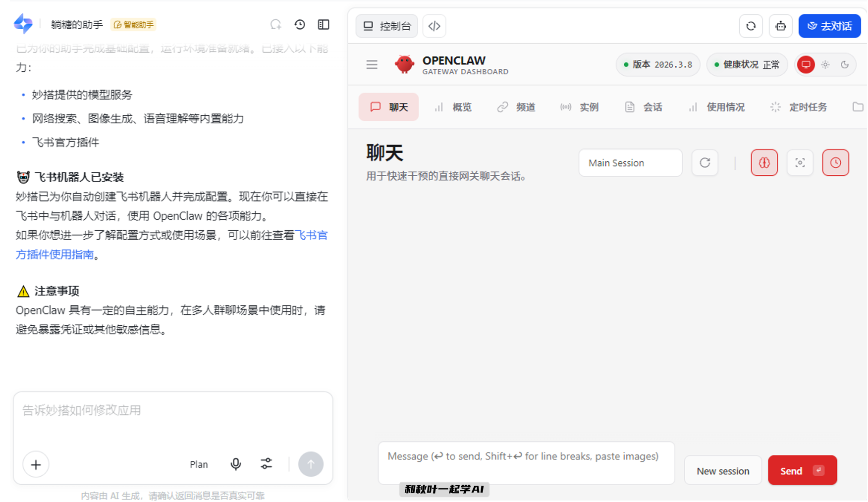This screenshot has width=868, height=502.
Task: Select the light theme sun icon
Action: click(x=825, y=65)
